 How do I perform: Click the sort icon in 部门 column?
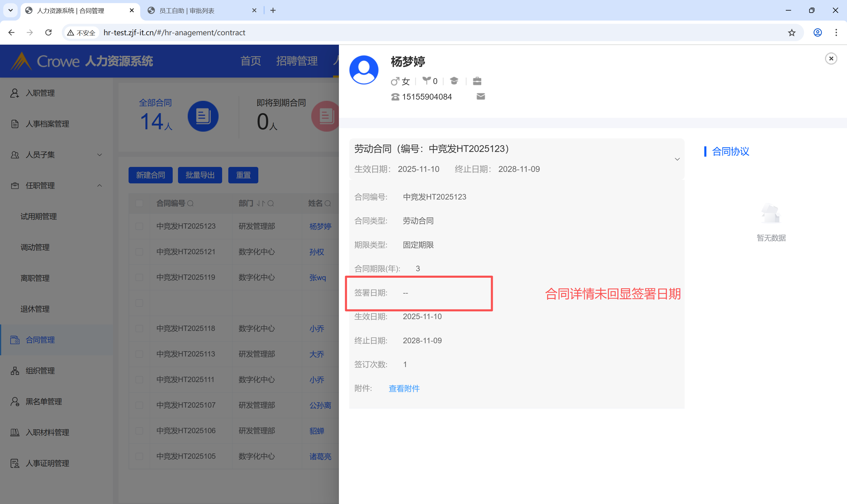point(260,203)
